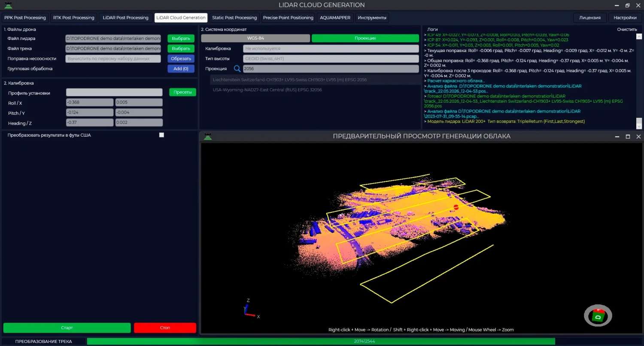The image size is (644, 346).
Task: Minimize the preview window
Action: pyautogui.click(x=617, y=136)
